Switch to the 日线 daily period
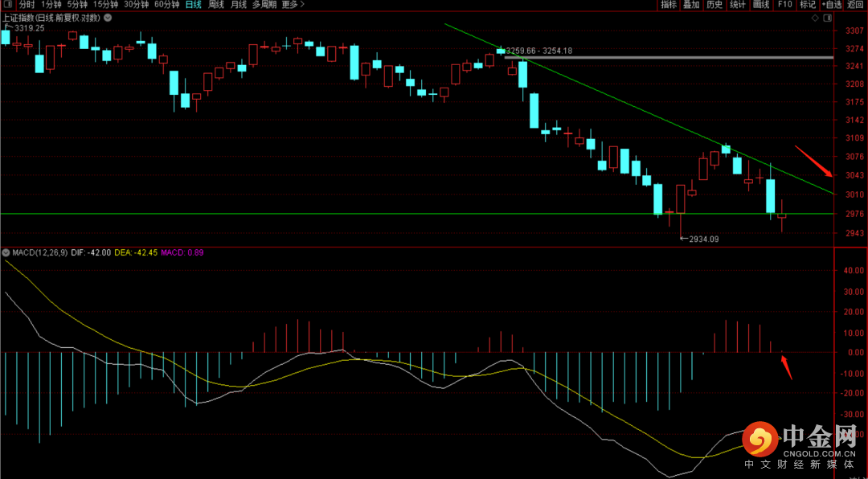This screenshot has width=868, height=479. pyautogui.click(x=193, y=5)
